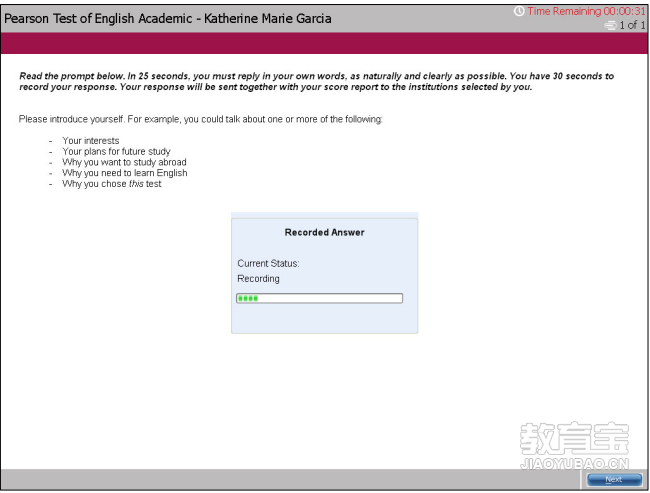Select 'Your plans for future study' item
650x493 pixels.
tap(116, 151)
